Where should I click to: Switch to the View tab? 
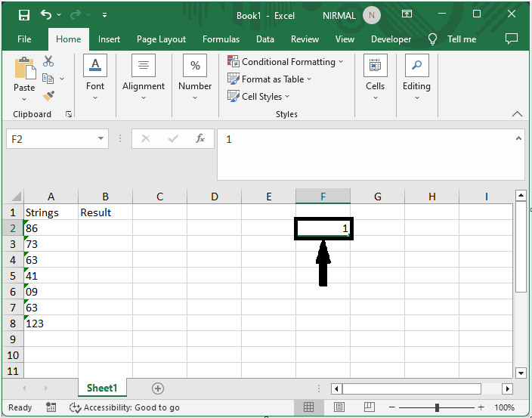click(345, 39)
